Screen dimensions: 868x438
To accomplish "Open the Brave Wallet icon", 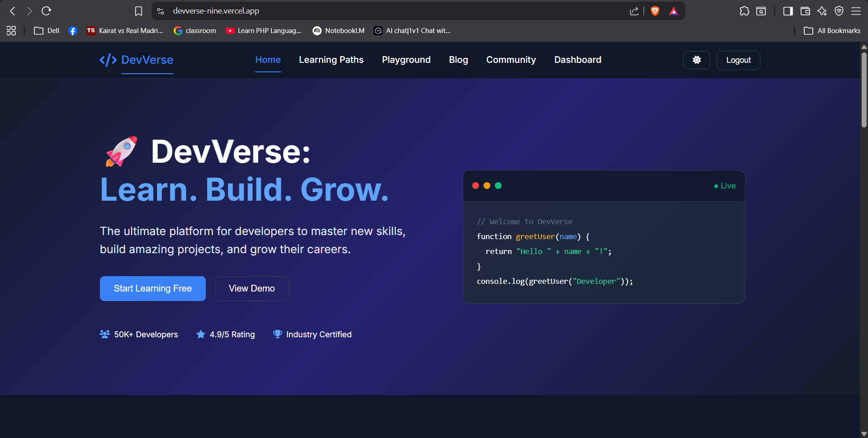I will click(805, 10).
